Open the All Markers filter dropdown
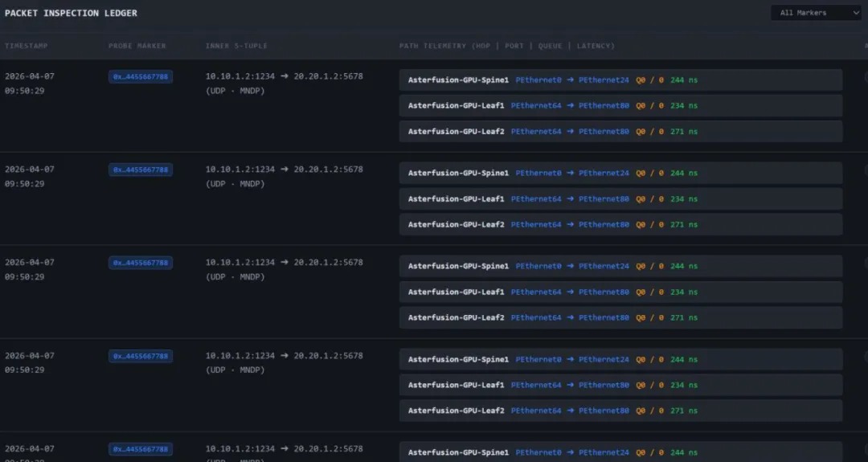The width and height of the screenshot is (868, 462). coord(814,13)
